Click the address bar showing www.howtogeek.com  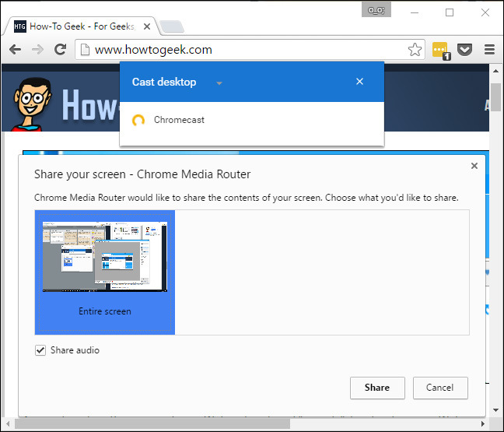point(241,49)
